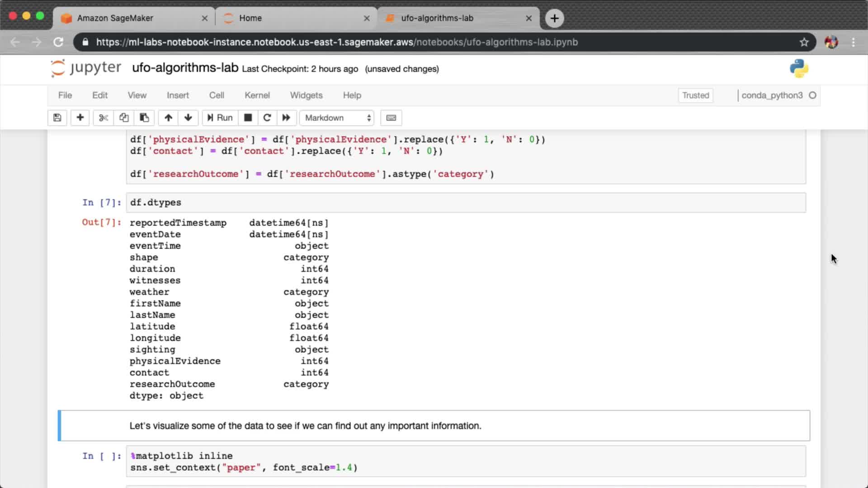The height and width of the screenshot is (488, 868).
Task: Restart kernel and rerun all icon
Action: tap(286, 118)
